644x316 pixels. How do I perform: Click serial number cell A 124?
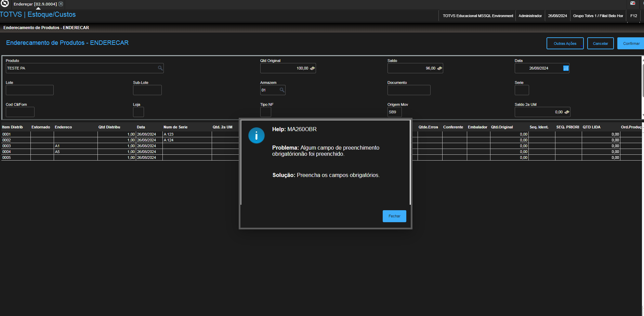[187, 140]
